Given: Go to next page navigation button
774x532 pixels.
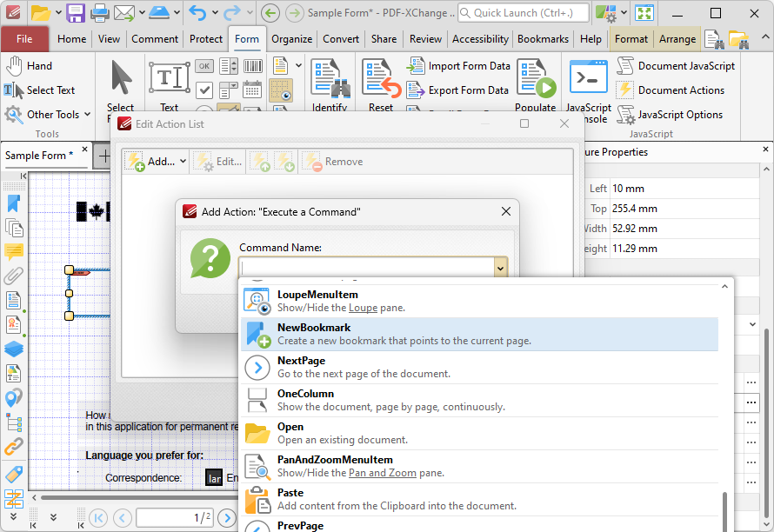Looking at the screenshot, I should pyautogui.click(x=227, y=518).
